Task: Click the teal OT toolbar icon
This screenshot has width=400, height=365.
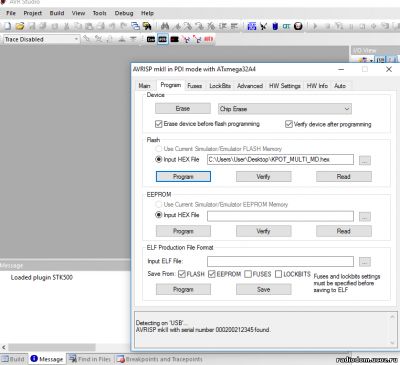Action: point(286,26)
